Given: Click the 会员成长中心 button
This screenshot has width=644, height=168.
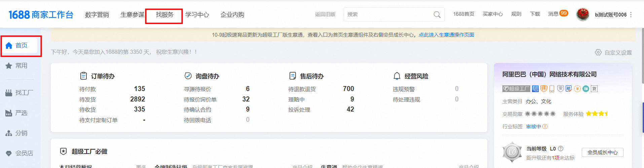Looking at the screenshot, I should pyautogui.click(x=602, y=152).
